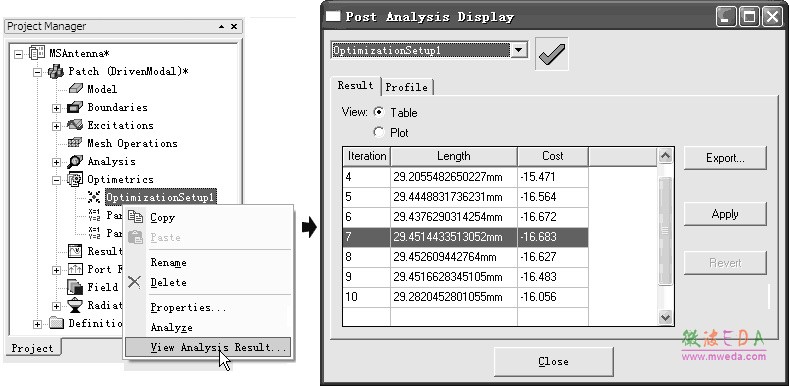Click the Analysis magnifier icon
This screenshot has width=789, height=386.
point(75,162)
